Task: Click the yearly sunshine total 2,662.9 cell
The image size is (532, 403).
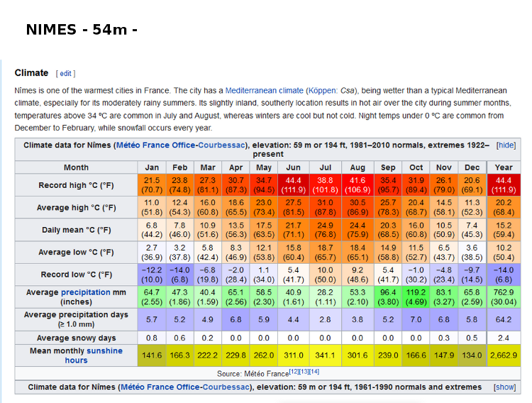Action: tap(504, 355)
